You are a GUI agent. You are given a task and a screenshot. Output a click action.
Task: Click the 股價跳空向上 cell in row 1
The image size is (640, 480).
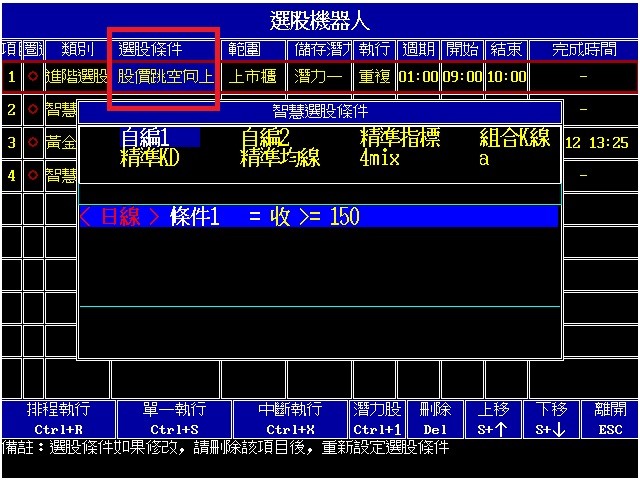(x=165, y=76)
